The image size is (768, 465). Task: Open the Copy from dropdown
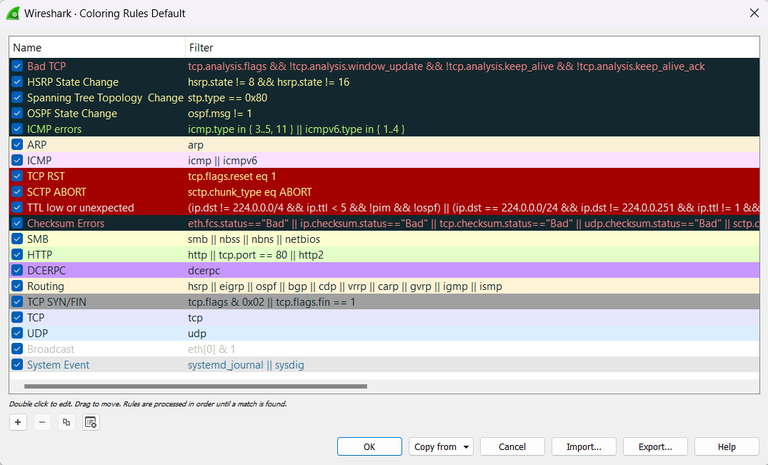441,446
